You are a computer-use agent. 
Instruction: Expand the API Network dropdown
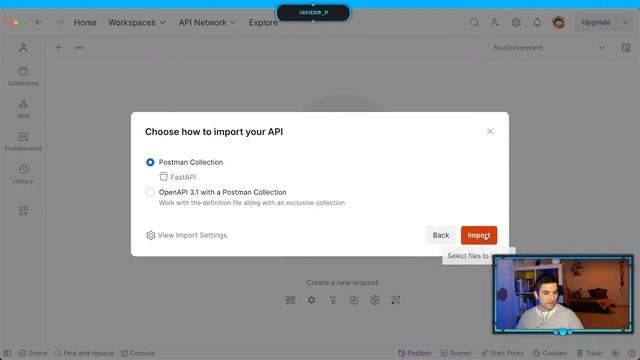click(207, 22)
